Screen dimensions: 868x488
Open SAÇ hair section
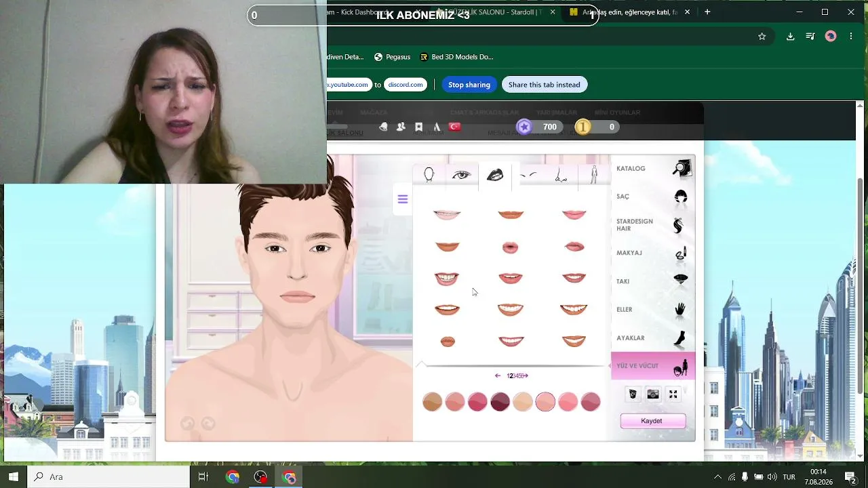(x=652, y=197)
